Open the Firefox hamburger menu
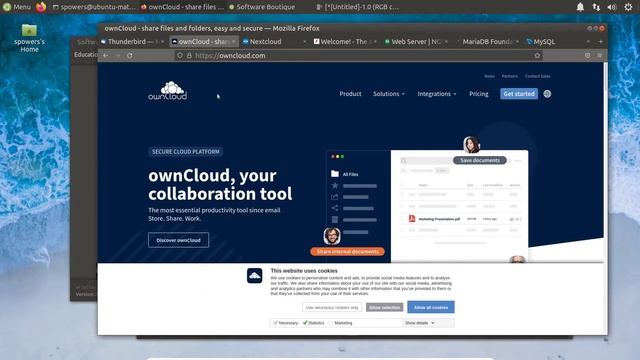The image size is (640, 360). tap(599, 56)
